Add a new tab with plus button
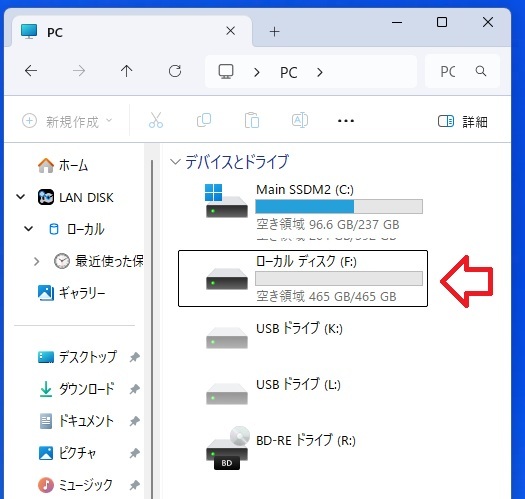Image resolution: width=525 pixels, height=499 pixels. (x=275, y=32)
